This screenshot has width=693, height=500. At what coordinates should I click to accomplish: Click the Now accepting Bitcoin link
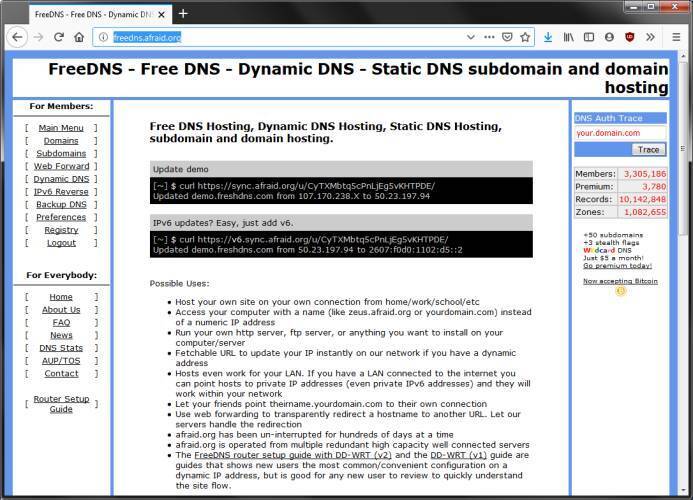pos(620,281)
